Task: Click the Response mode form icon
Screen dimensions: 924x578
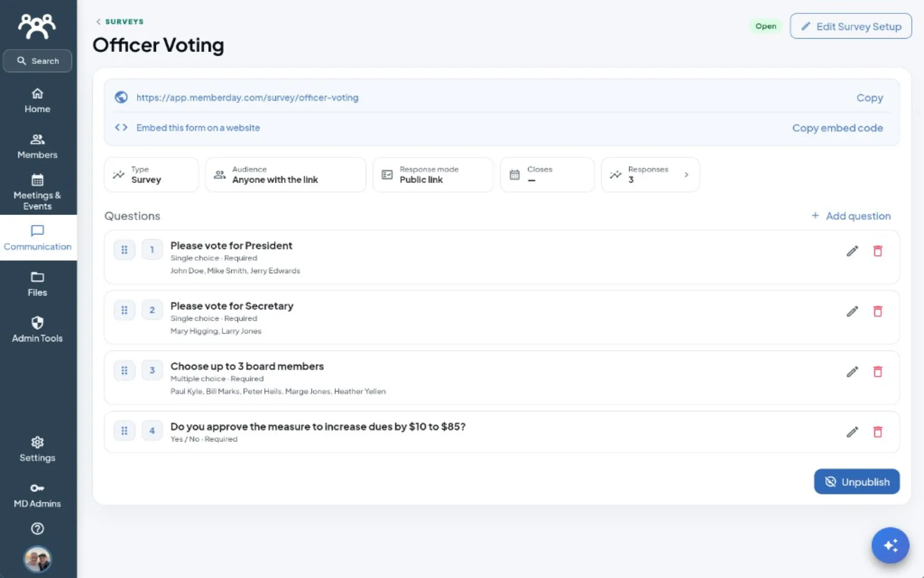Action: pyautogui.click(x=387, y=175)
